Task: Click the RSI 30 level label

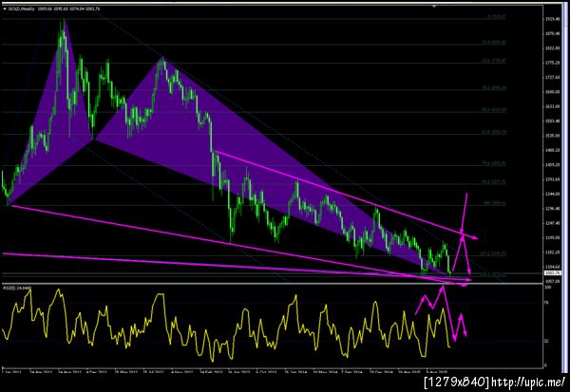Action: pos(546,341)
